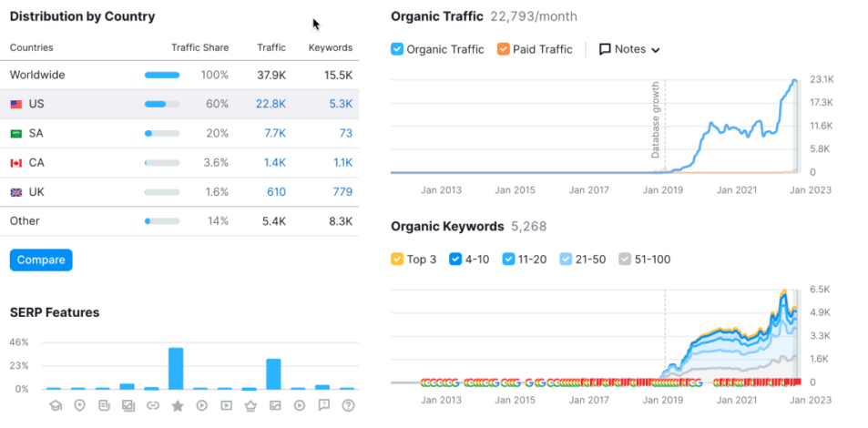The height and width of the screenshot is (428, 868).
Task: Toggle the 51-100 keywords checkbox
Action: pos(625,260)
